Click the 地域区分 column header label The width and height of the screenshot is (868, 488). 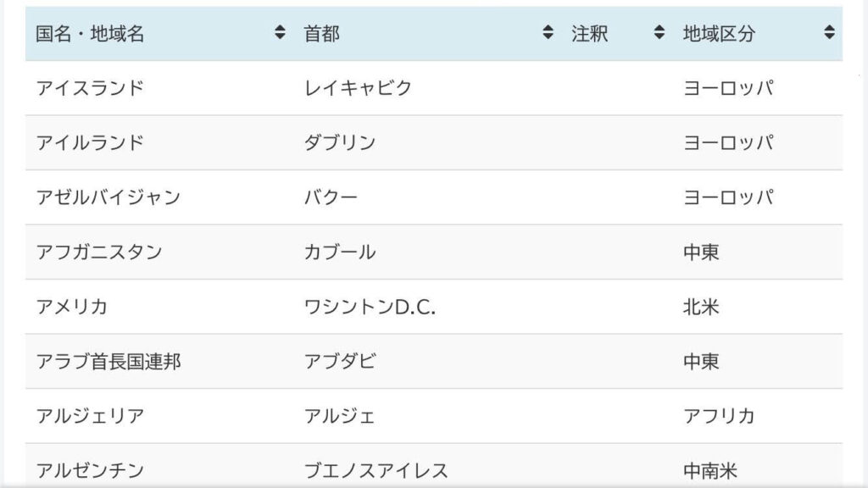[x=719, y=34]
